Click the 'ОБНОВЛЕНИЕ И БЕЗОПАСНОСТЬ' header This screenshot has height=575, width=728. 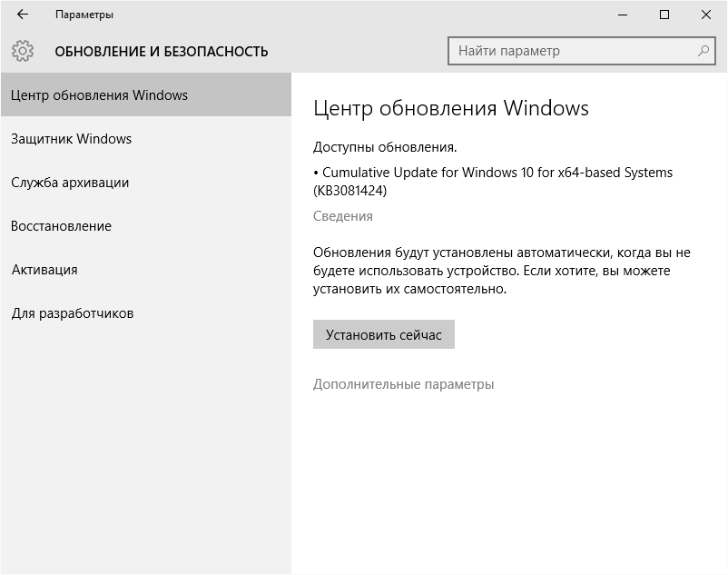[161, 51]
